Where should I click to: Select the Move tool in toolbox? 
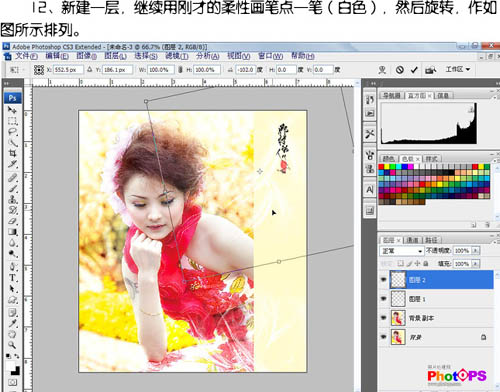coord(12,110)
